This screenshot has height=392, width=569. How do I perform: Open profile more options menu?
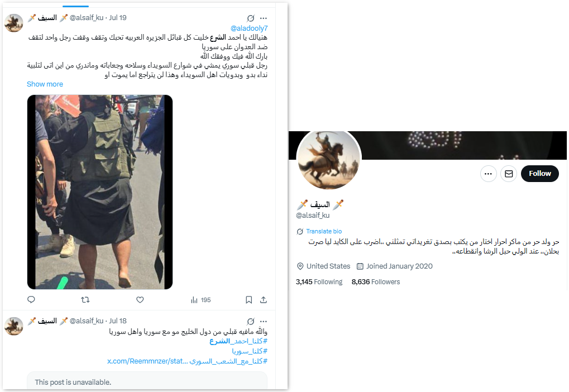tap(489, 174)
